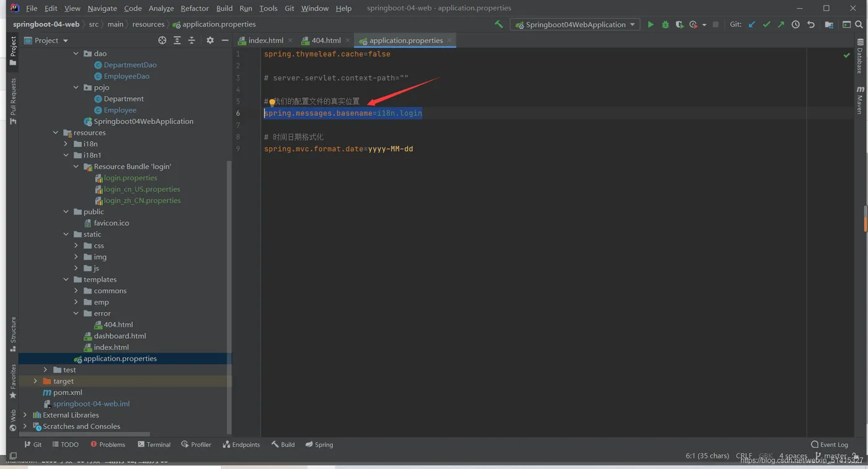Open the Pull Requests tool window
The width and height of the screenshot is (868, 469).
(x=13, y=101)
